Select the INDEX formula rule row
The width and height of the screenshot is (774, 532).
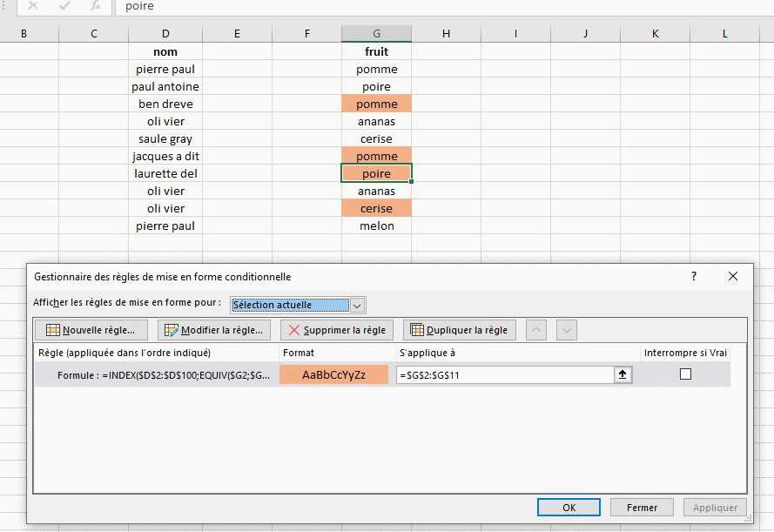tap(382, 374)
